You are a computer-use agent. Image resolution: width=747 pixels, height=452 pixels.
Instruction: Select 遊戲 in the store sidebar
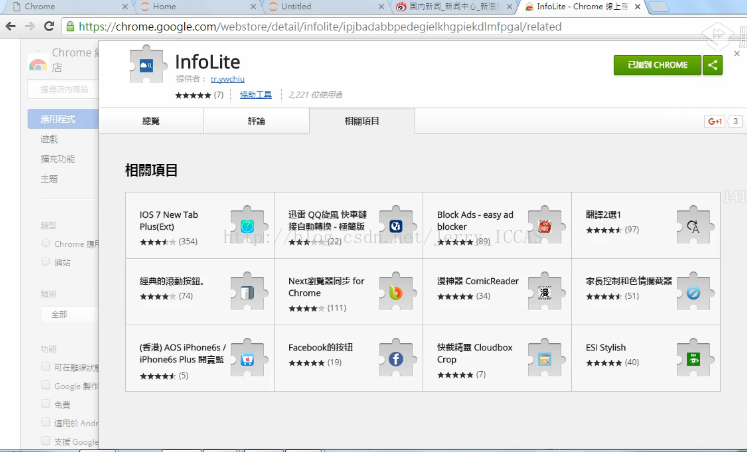tap(49, 139)
